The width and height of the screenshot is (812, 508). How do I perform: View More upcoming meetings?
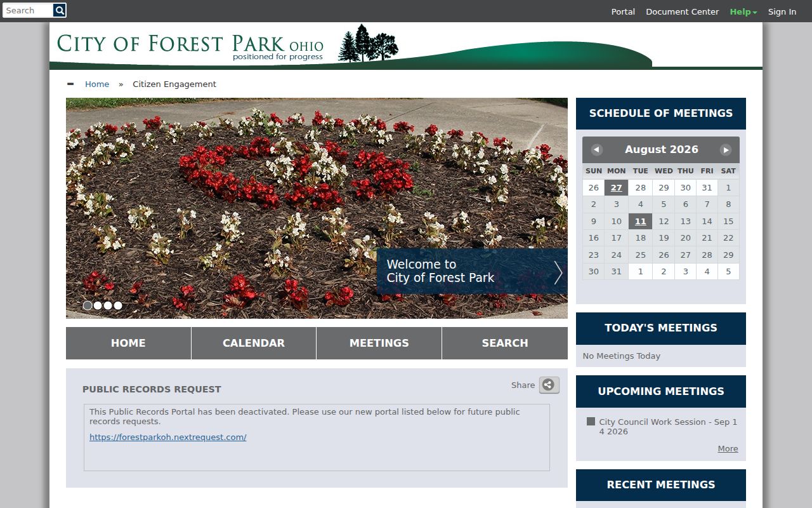[728, 448]
